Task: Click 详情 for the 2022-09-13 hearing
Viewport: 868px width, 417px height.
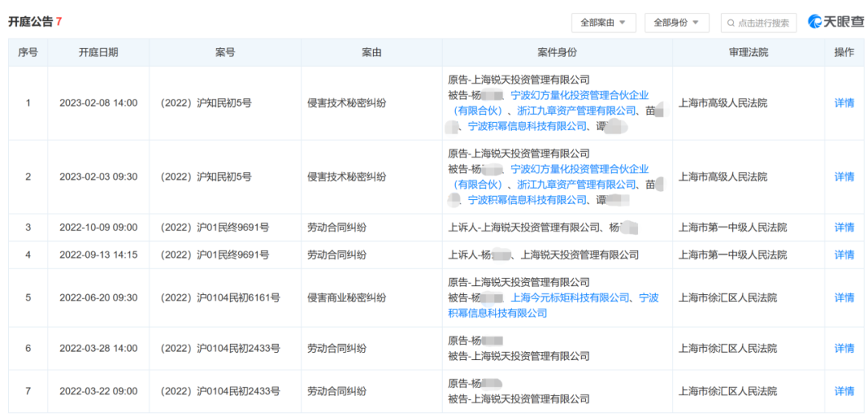Action: [844, 255]
